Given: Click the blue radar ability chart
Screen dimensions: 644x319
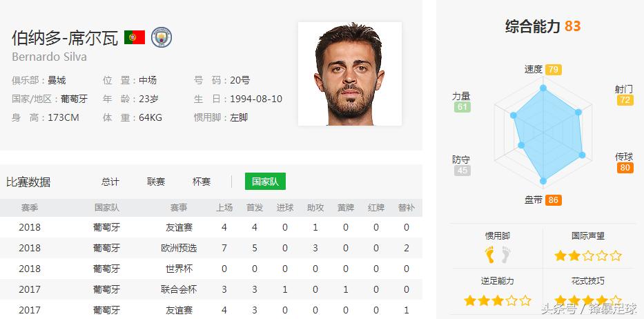Looking at the screenshot, I should point(545,135).
